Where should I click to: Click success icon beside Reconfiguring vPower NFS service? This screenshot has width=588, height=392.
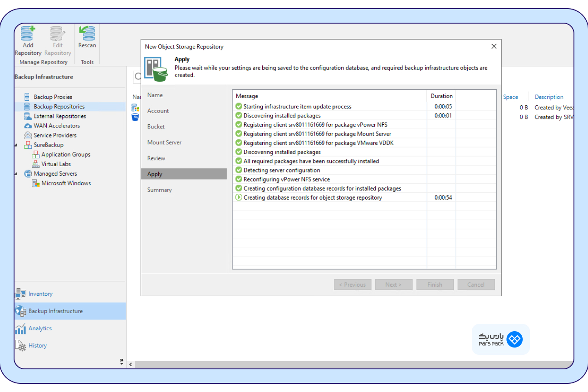pos(239,179)
